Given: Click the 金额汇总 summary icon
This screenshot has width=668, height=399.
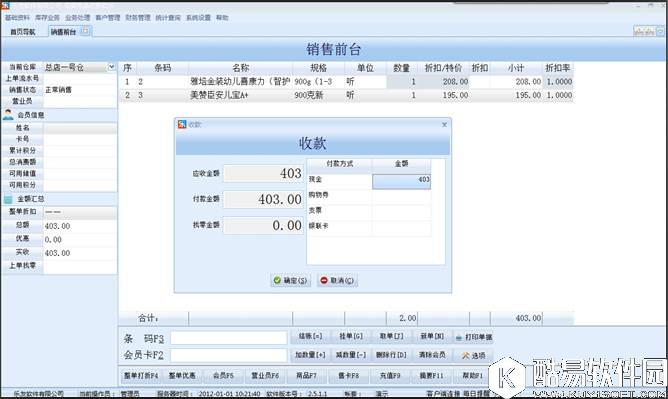Looking at the screenshot, I should click(x=8, y=199).
